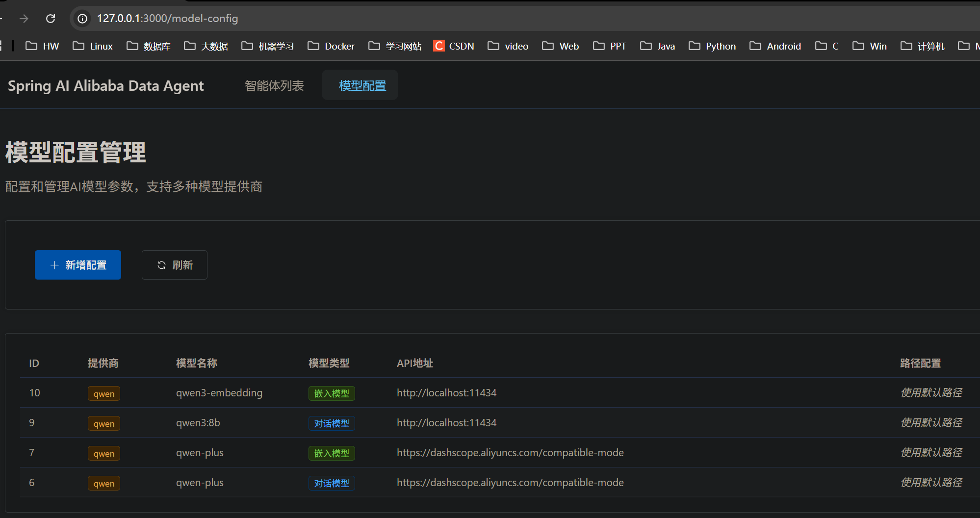The image size is (980, 518).
Task: Click ID cell 9
Action: [x=32, y=423]
